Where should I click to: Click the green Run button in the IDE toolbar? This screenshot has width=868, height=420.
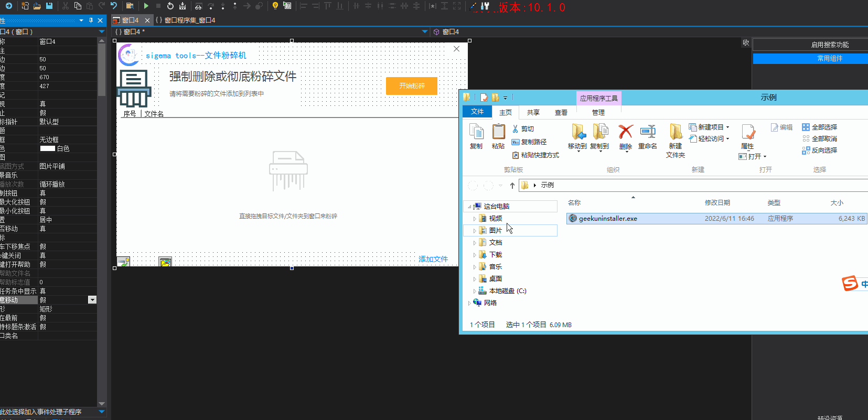[x=146, y=6]
